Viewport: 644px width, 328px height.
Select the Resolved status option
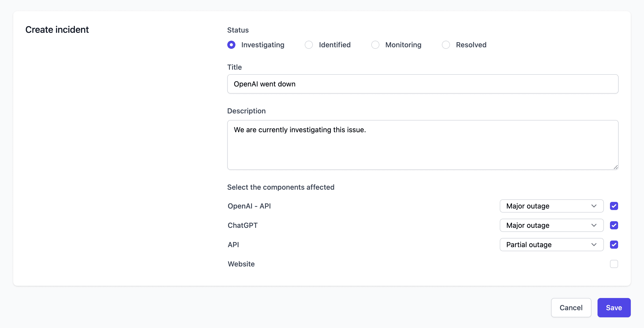point(446,45)
